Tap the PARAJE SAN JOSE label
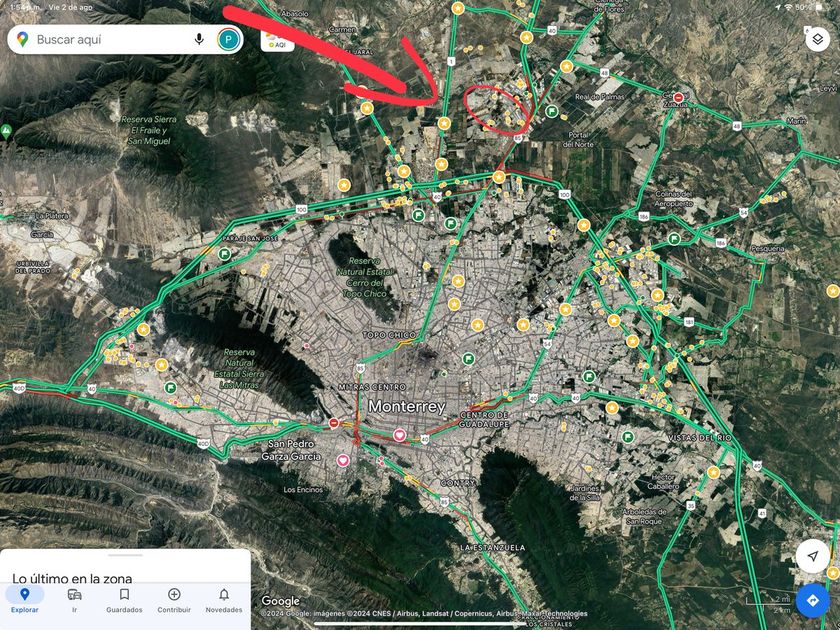Screen dimensions: 840x630 (250, 238)
